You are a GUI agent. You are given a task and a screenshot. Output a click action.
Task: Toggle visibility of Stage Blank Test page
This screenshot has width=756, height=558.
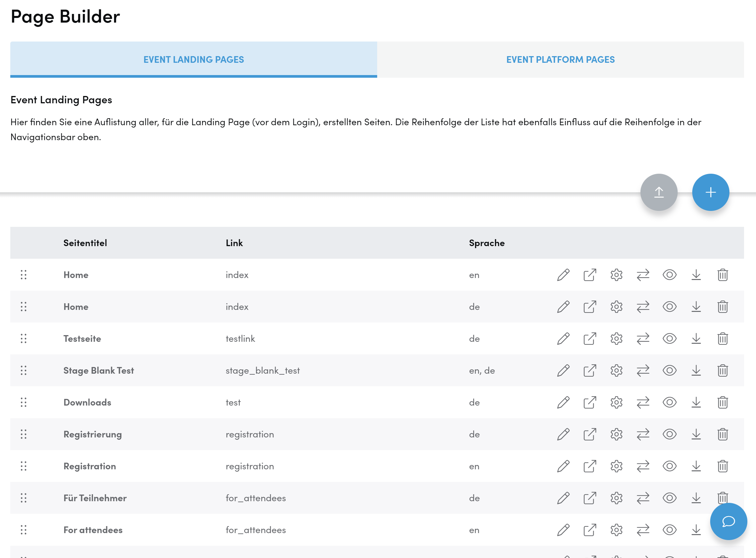coord(670,371)
